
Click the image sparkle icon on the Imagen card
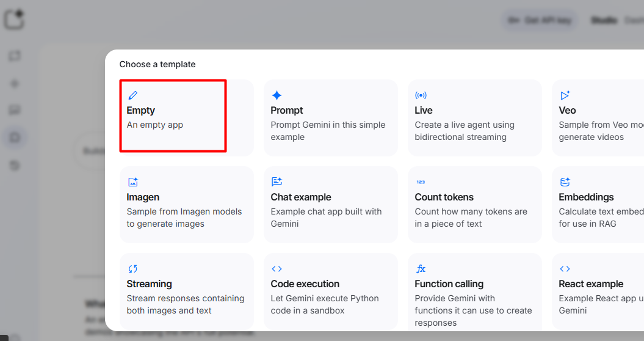pyautogui.click(x=133, y=182)
